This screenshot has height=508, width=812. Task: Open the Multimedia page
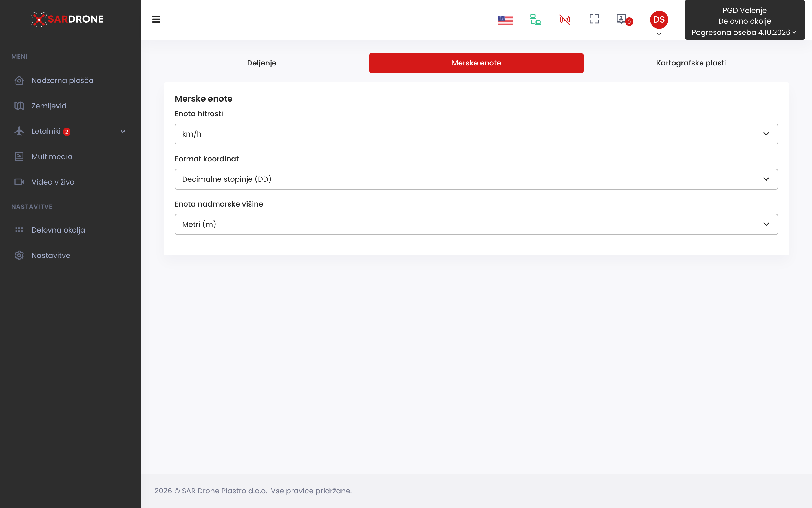click(52, 157)
